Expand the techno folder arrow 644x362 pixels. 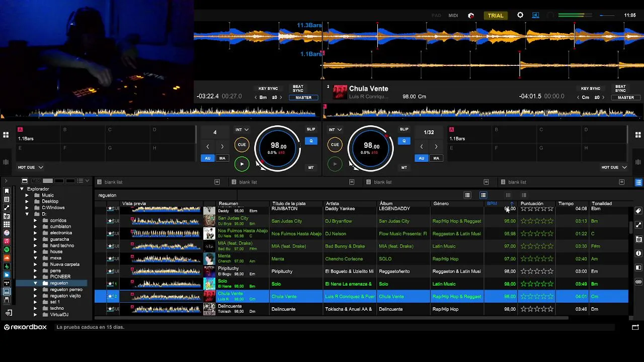tap(35, 308)
